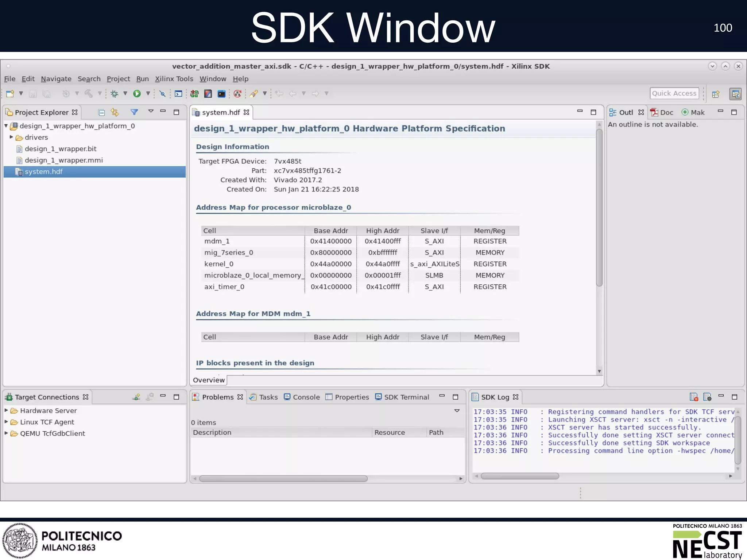
Task: Open the Project Explorer view menu
Action: [x=151, y=111]
